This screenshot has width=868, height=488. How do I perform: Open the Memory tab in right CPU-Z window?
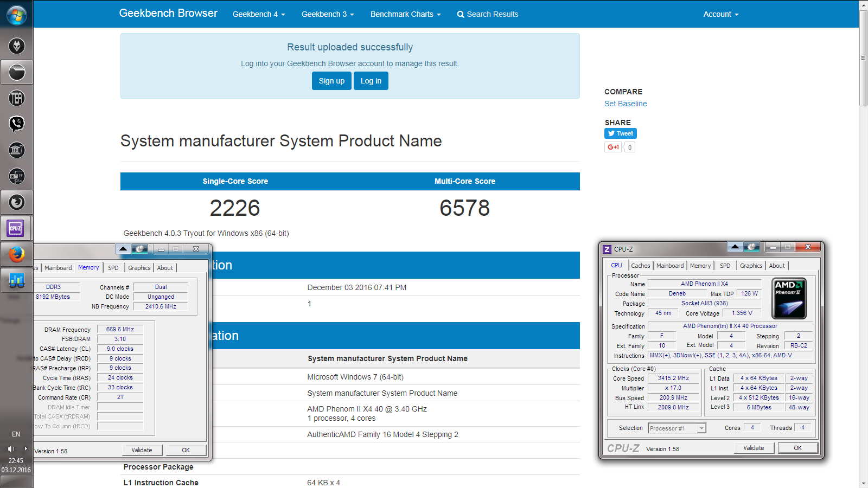(x=700, y=266)
